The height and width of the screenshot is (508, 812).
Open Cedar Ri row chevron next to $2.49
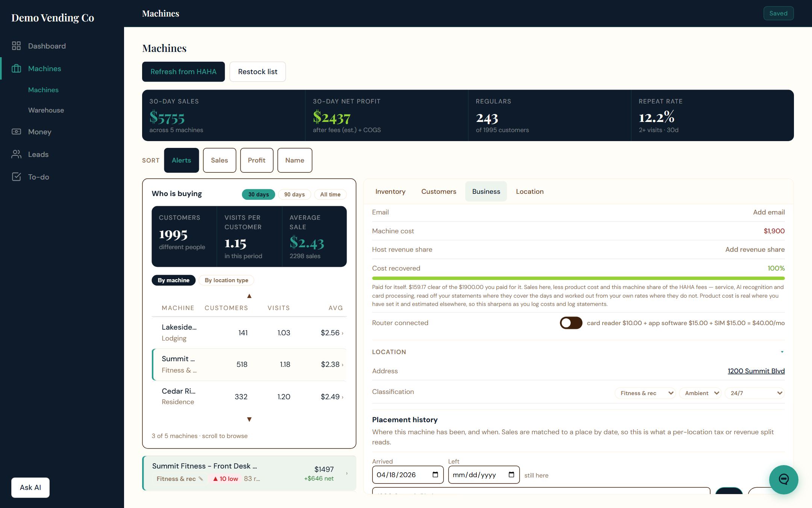(x=342, y=397)
